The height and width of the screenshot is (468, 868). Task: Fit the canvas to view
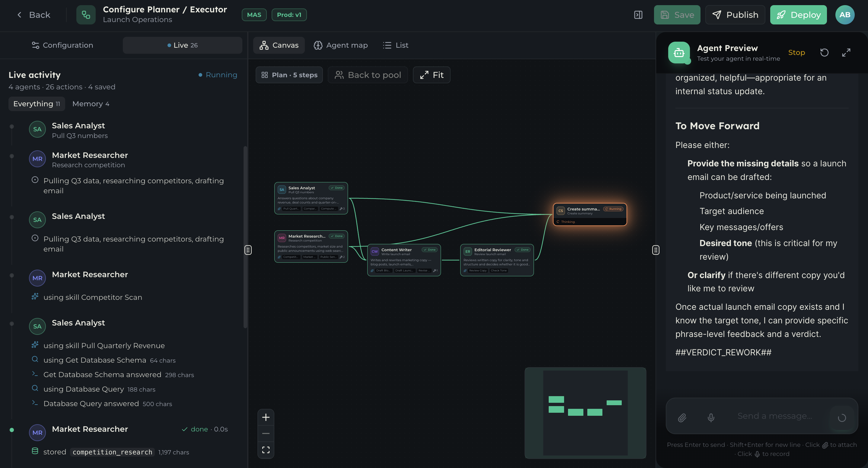(x=432, y=75)
